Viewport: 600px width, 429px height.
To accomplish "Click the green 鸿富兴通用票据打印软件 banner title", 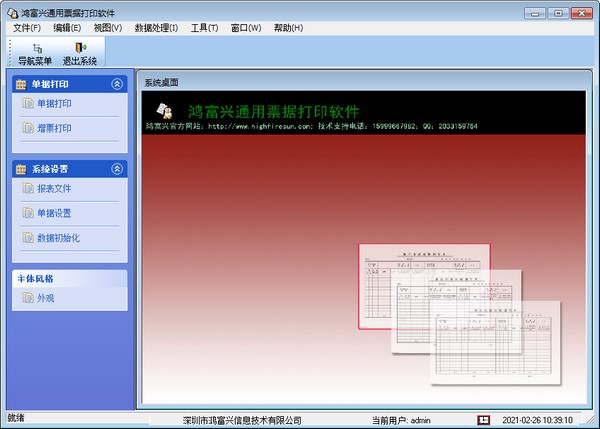I will 274,112.
